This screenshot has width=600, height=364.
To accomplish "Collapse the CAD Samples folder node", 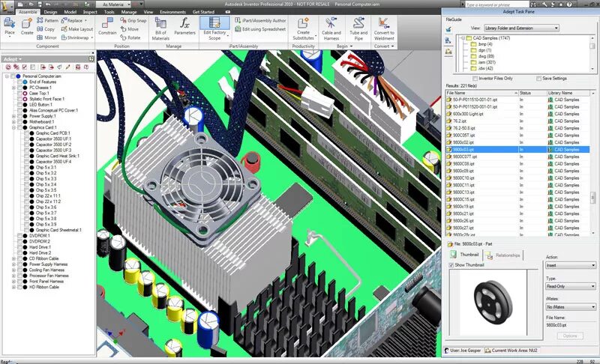I will coord(463,37).
